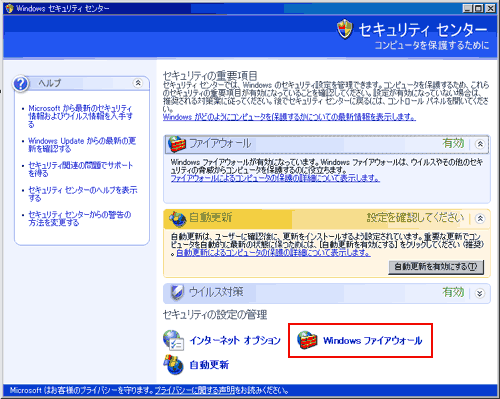The image size is (500, 399).
Task: Open インターネット オプション icon
Action: pyautogui.click(x=173, y=340)
